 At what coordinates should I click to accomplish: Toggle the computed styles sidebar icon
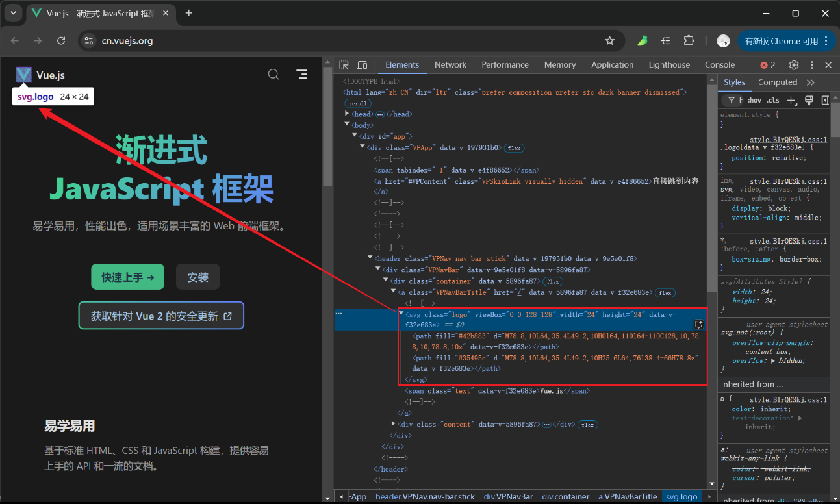[825, 100]
